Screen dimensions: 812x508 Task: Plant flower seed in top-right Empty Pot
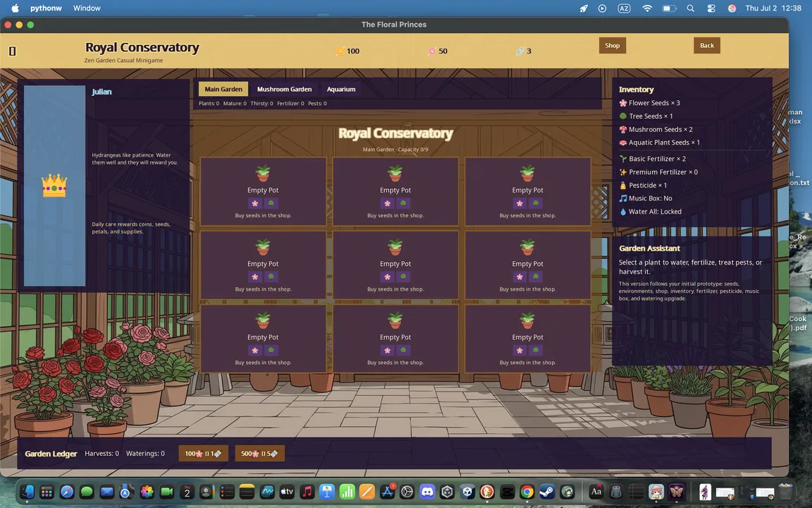point(519,203)
